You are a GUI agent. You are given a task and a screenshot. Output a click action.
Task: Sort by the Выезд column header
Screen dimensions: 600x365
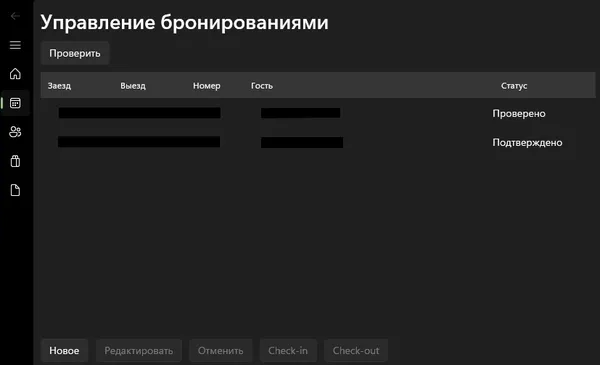click(x=133, y=86)
